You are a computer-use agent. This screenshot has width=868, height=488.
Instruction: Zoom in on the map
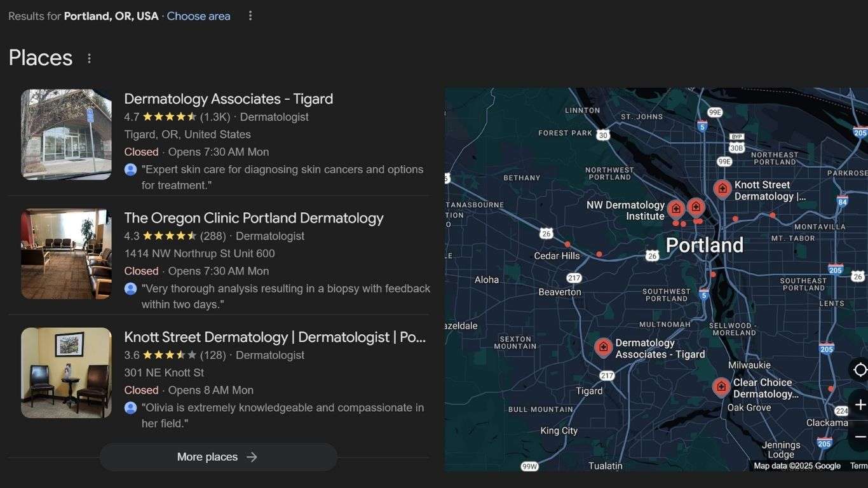[860, 405]
